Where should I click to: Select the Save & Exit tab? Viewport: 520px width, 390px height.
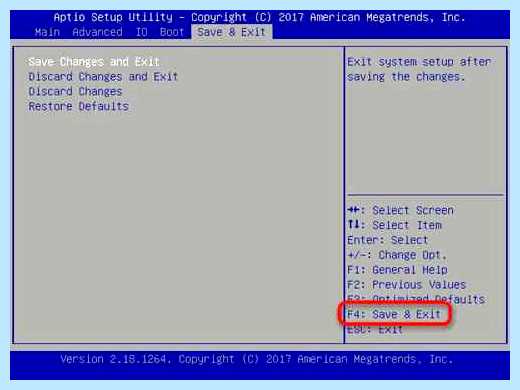[232, 32]
